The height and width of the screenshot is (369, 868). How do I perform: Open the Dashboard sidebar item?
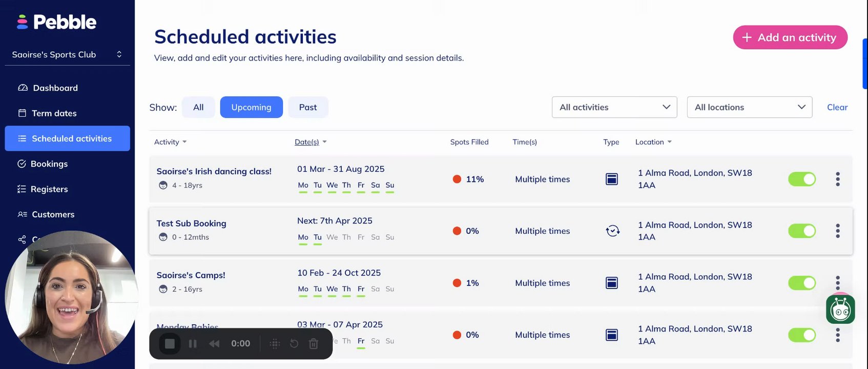pyautogui.click(x=67, y=88)
